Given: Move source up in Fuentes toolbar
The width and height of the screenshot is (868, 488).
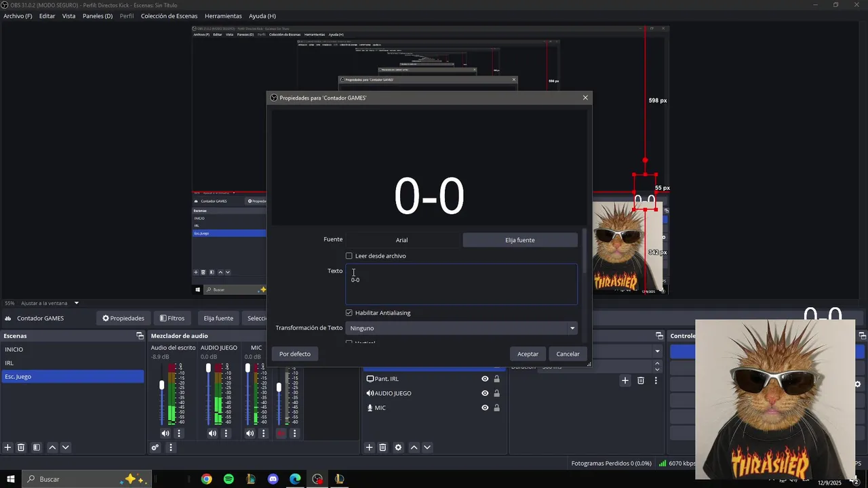Looking at the screenshot, I should (414, 447).
